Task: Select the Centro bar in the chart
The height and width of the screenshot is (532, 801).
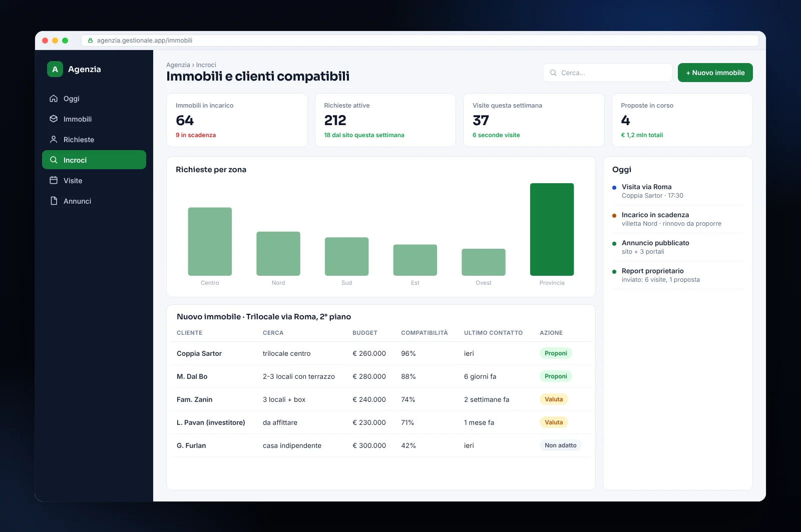Action: (210, 241)
